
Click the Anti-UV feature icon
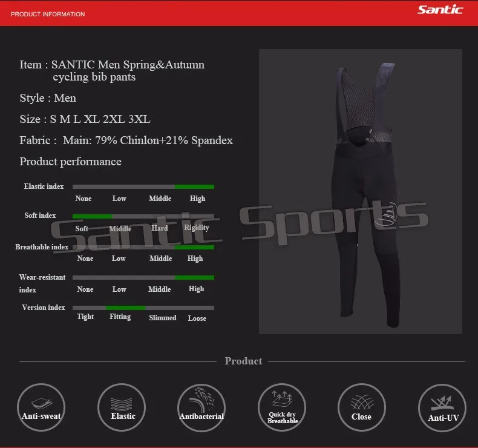click(442, 408)
